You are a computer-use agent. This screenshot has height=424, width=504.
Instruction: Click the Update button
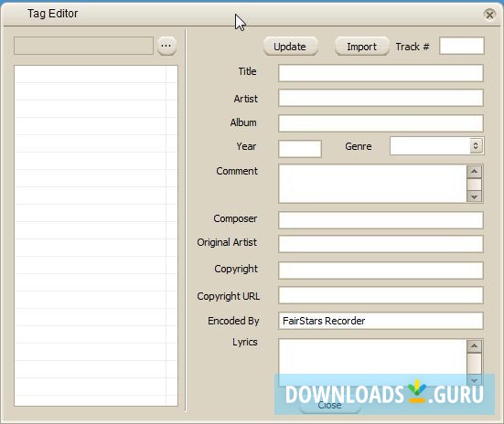point(290,47)
